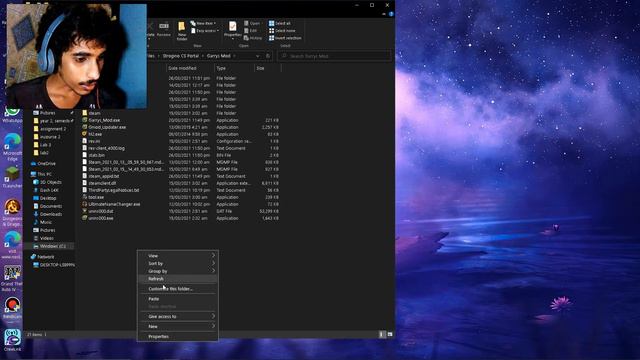Open the ribbon Properties icon button

tap(232, 30)
